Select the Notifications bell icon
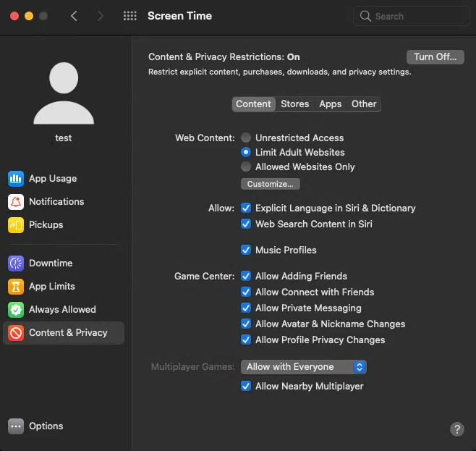 pos(16,202)
